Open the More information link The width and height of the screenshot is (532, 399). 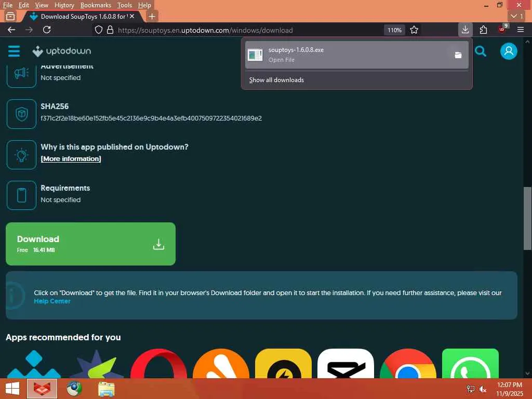pyautogui.click(x=71, y=159)
